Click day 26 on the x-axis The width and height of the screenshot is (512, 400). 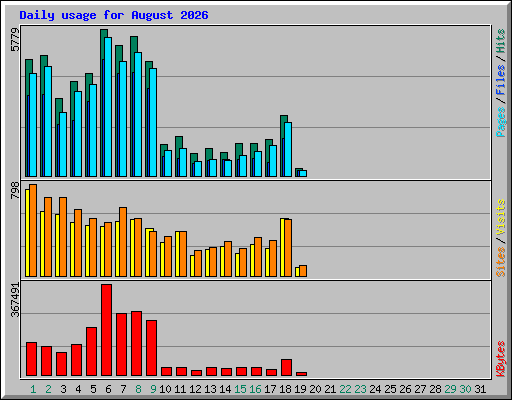405,389
